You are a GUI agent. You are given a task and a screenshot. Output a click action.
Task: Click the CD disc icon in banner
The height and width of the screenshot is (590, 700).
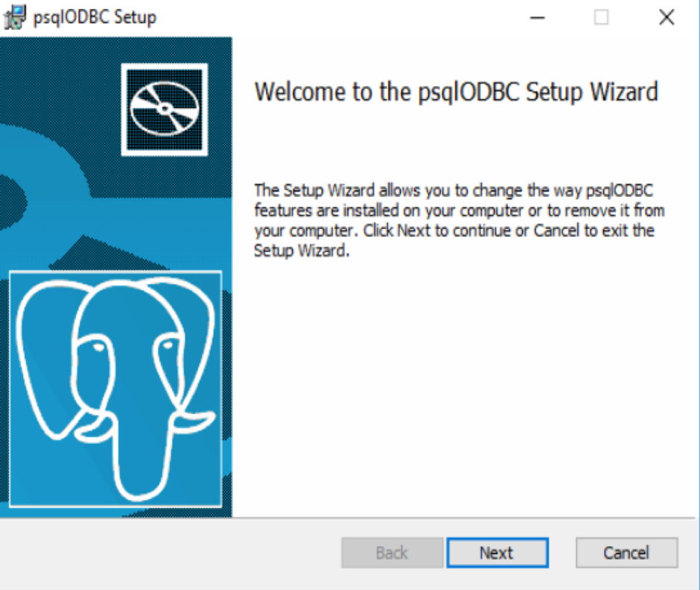tap(164, 110)
